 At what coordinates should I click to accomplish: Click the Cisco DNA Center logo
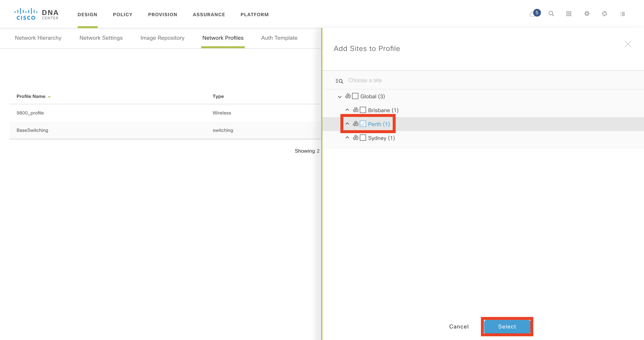coord(36,14)
